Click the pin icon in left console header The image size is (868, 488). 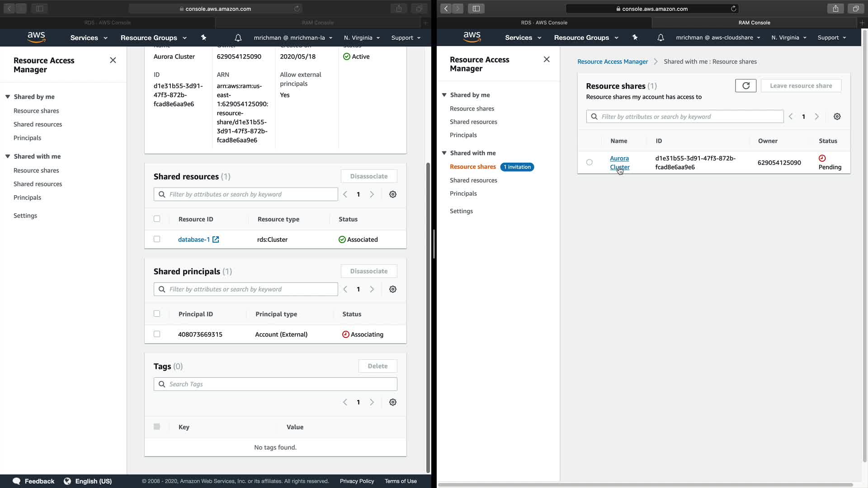point(203,38)
